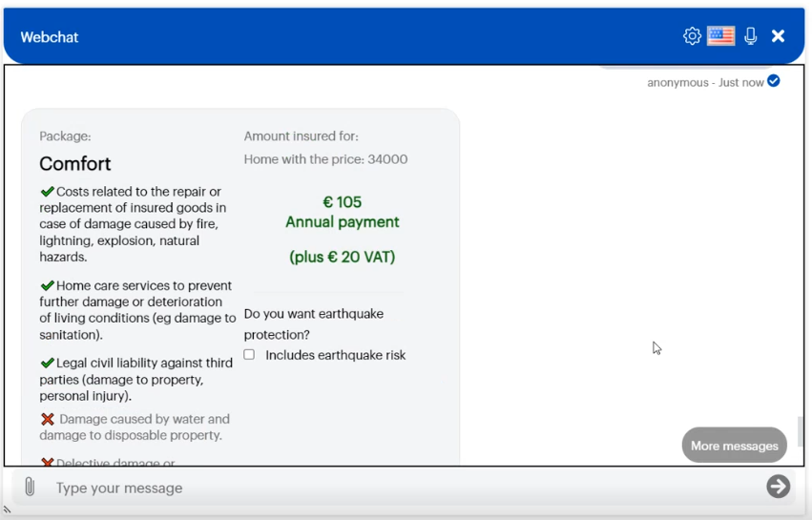Click the More messages button

(x=735, y=446)
